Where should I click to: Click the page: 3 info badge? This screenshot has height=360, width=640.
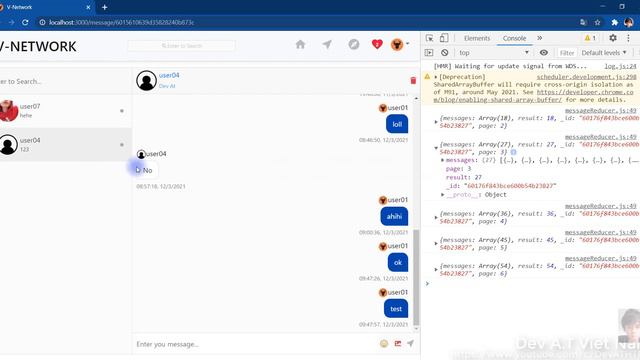pos(513,152)
